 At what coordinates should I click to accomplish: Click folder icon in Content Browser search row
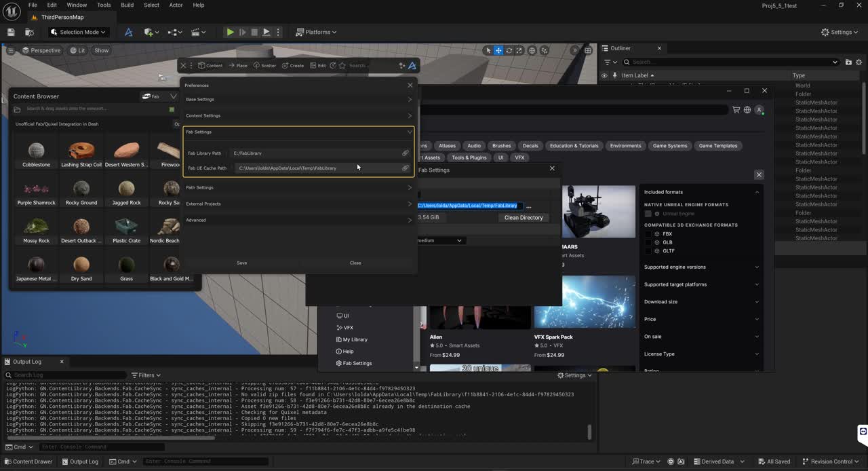point(17,109)
